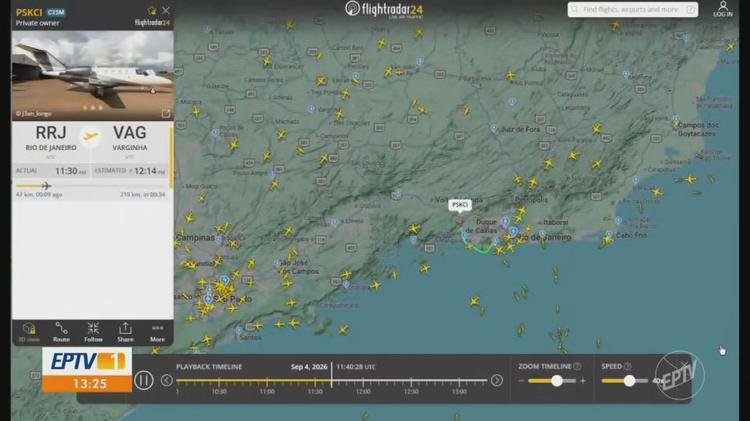Pause the playback
The height and width of the screenshot is (421, 750).
tap(143, 380)
